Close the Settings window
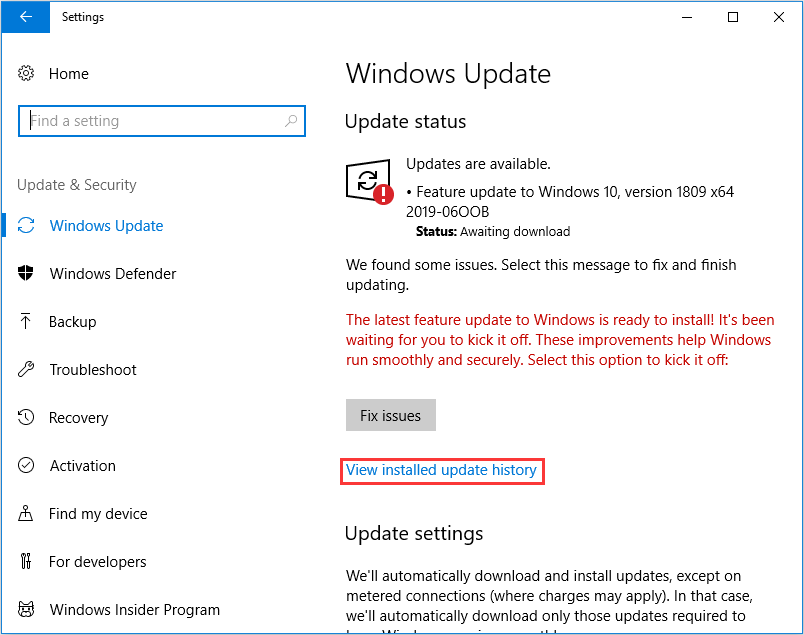The height and width of the screenshot is (635, 804). [x=778, y=17]
